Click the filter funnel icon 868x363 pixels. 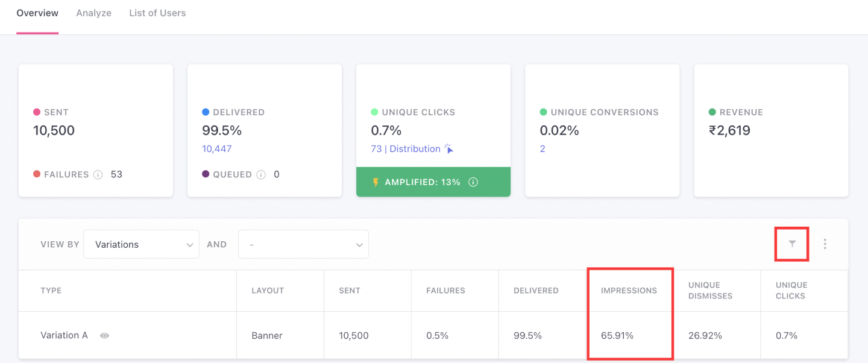792,244
